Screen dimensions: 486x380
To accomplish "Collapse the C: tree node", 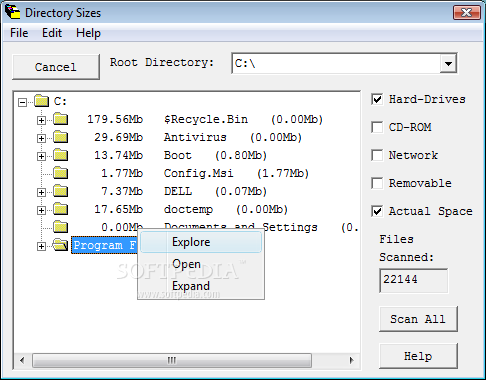I will tap(22, 102).
